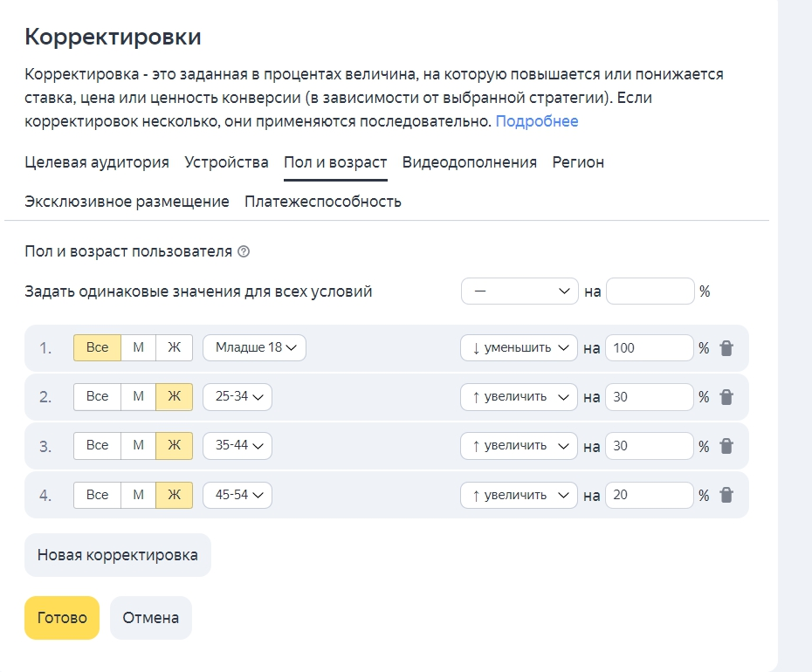Follow the Подробнее link
The width and height of the screenshot is (812, 672).
point(537,121)
